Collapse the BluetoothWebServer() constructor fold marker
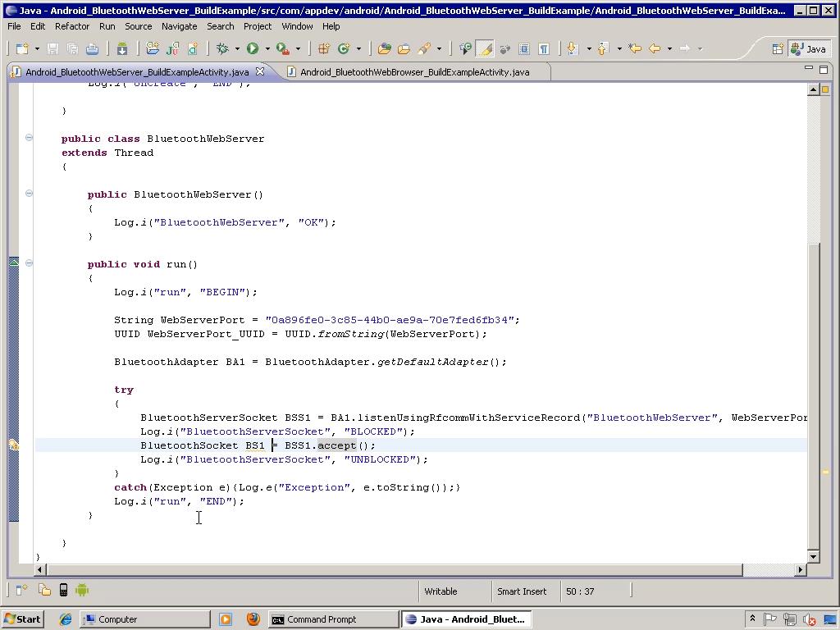Viewport: 840px width, 630px height. (29, 194)
